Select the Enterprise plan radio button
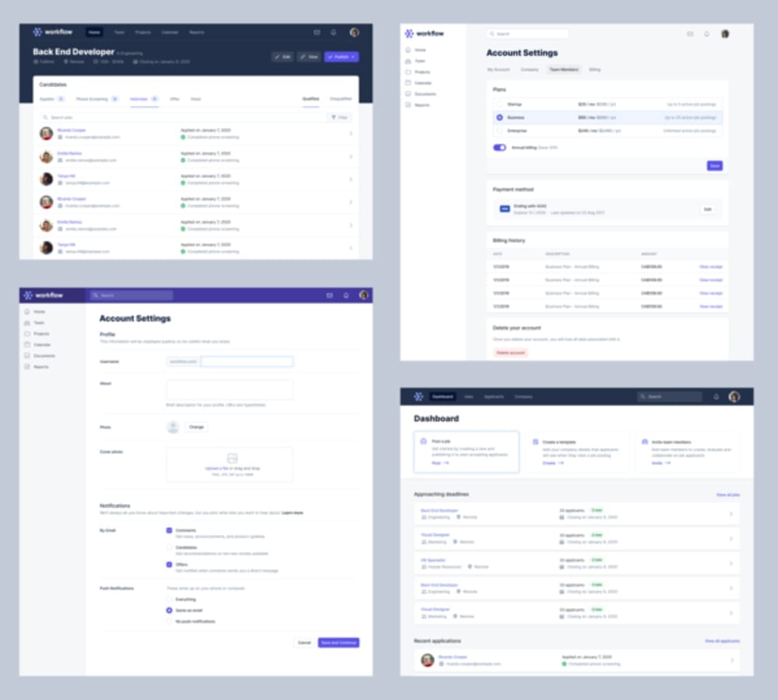This screenshot has width=778, height=700. coord(499,131)
